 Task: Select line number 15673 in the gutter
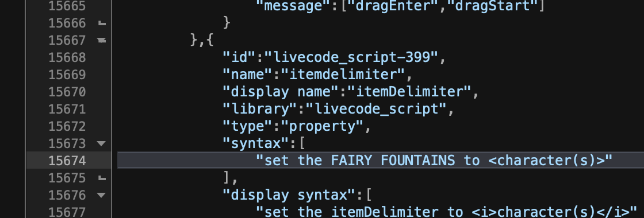pos(67,143)
